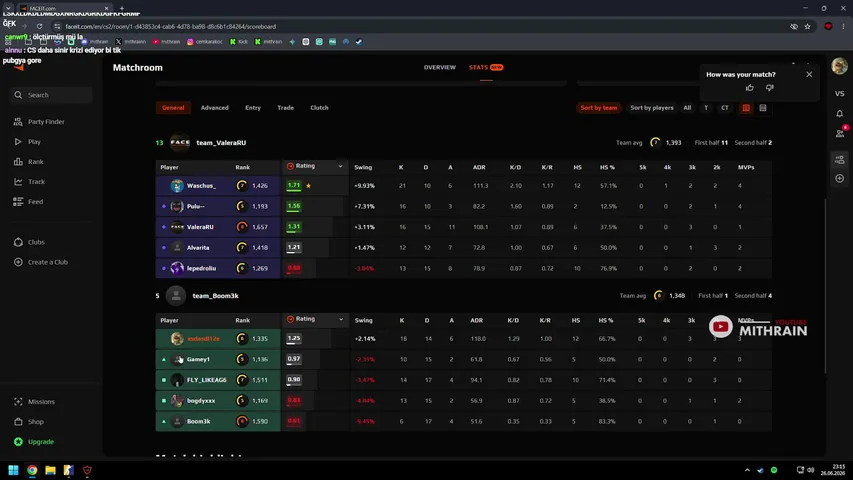Open notifications bell icon
Image resolution: width=853 pixels, height=480 pixels.
coord(839,114)
